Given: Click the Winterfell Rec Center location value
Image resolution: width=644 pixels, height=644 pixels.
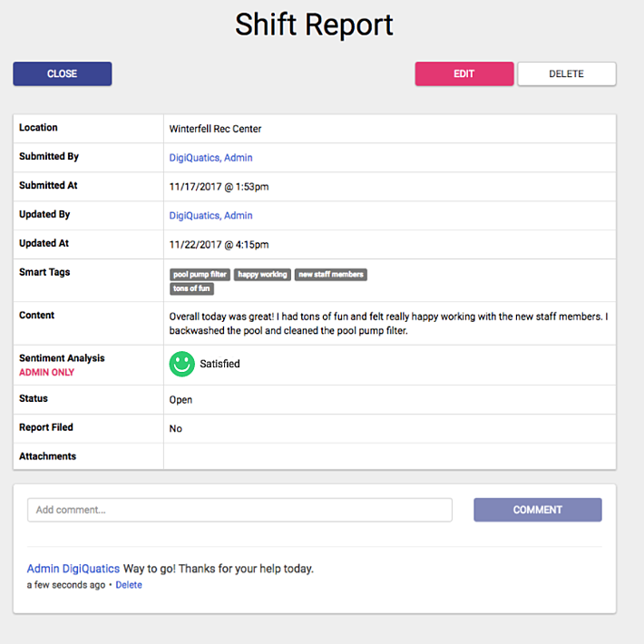Looking at the screenshot, I should coord(215,129).
